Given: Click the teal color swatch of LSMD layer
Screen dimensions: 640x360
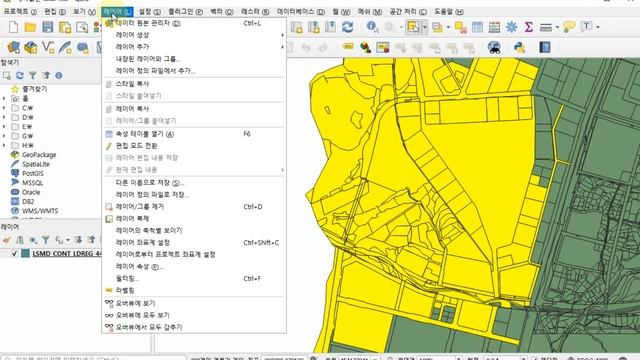Looking at the screenshot, I should (25, 253).
